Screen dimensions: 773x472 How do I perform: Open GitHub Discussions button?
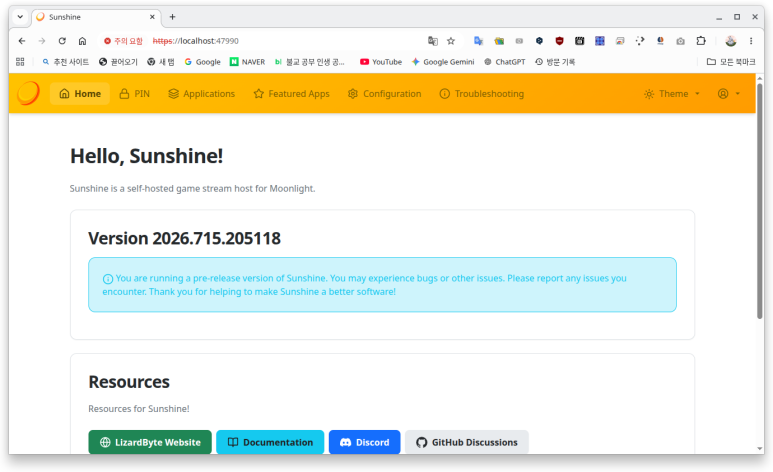[467, 442]
